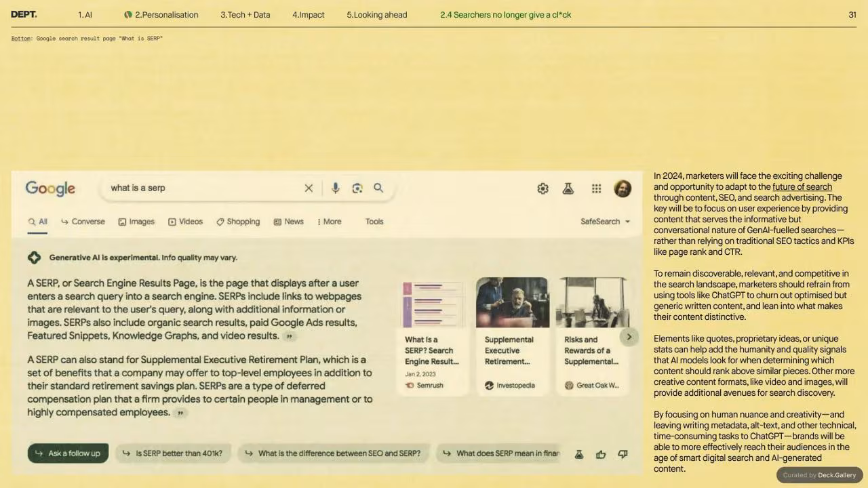Viewport: 868px width, 488px height.
Task: Open the Semrush "What Is a SERP?" card
Action: pyautogui.click(x=432, y=336)
